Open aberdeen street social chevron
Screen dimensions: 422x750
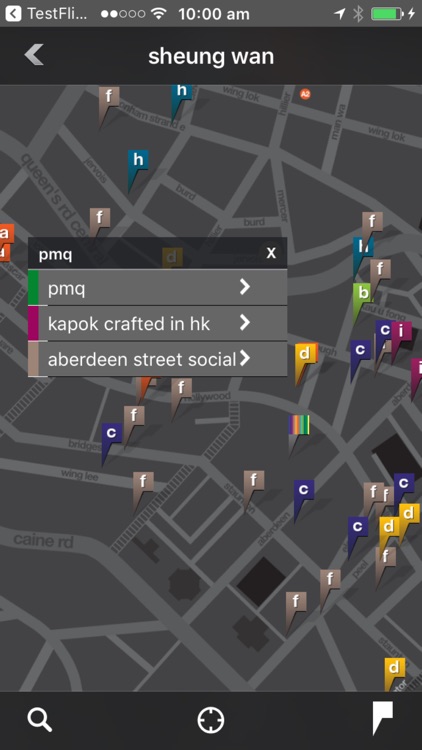tap(244, 358)
